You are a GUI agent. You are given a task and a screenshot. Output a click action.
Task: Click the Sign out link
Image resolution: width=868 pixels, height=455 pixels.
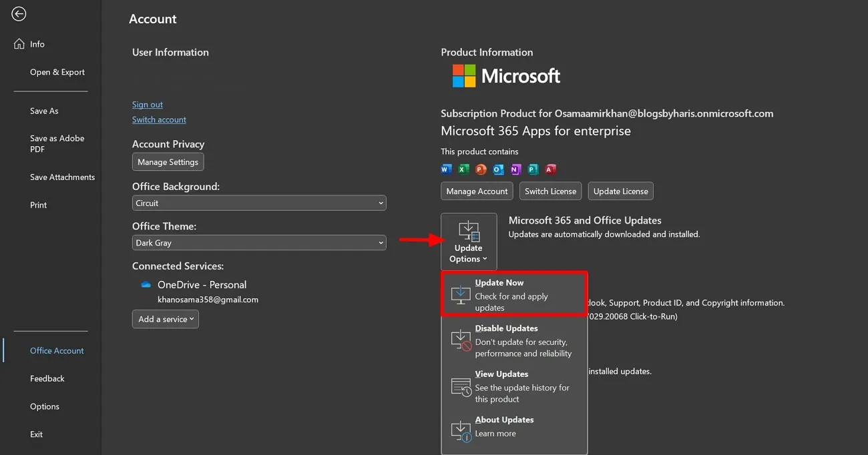click(x=147, y=104)
